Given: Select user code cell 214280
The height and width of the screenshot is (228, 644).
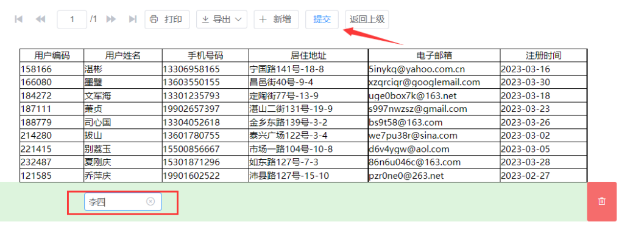Looking at the screenshot, I should click(52, 136).
